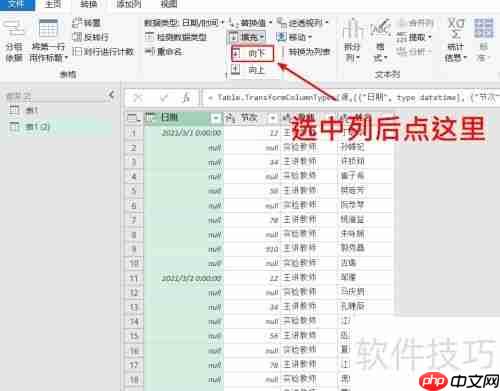Image resolution: width=500 pixels, height=391 pixels.
Task: Expand the 用作标题 dropdown arrow
Action: click(x=66, y=58)
